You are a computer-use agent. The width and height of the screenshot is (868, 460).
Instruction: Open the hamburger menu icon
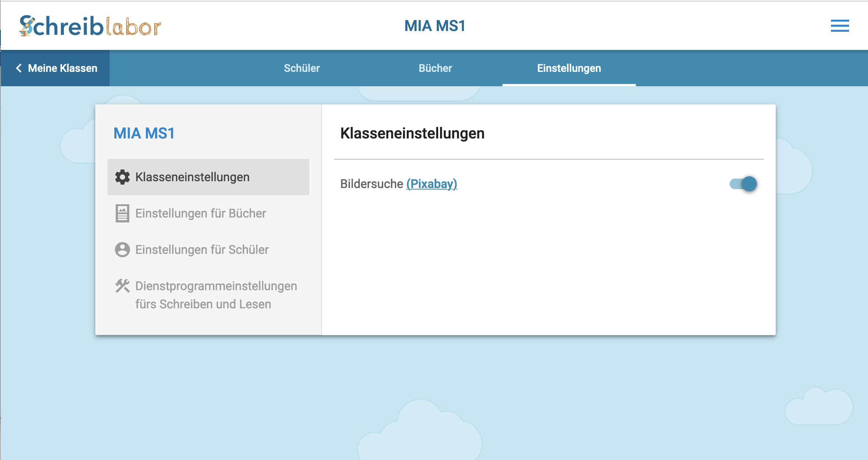[x=840, y=26]
